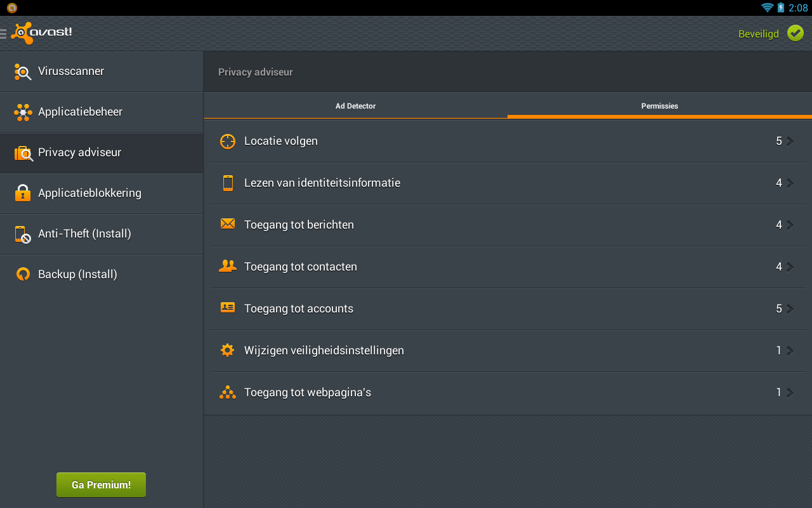Open Locatie volgen permission row
This screenshot has width=812, height=508.
[507, 141]
